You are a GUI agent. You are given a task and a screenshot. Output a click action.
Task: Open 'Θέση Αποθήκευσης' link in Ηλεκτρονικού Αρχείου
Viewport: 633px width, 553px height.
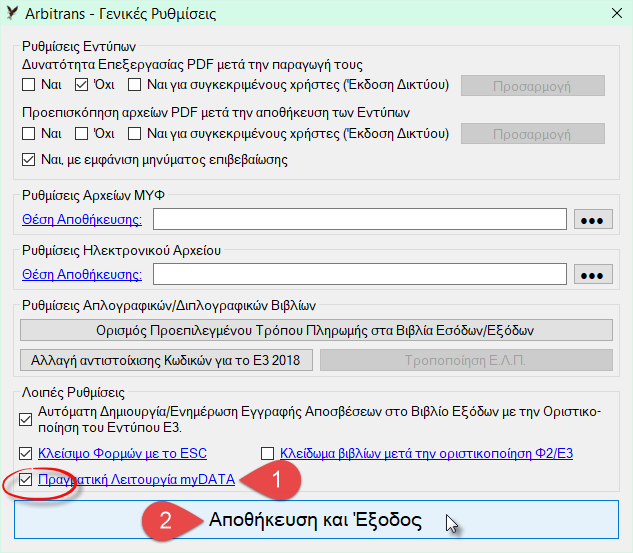pos(82,274)
